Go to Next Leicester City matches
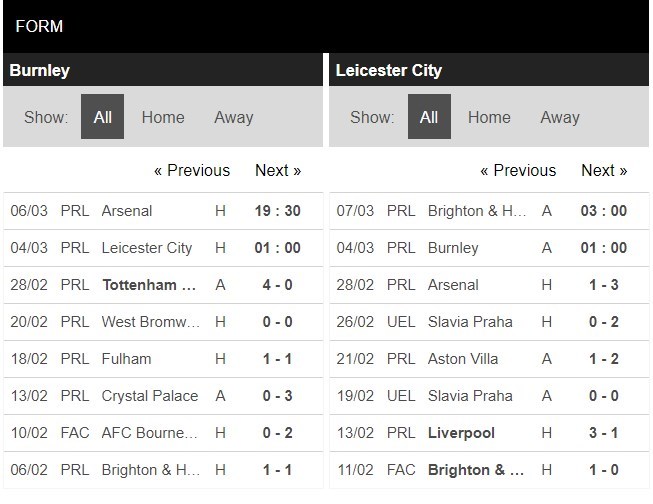 point(604,170)
